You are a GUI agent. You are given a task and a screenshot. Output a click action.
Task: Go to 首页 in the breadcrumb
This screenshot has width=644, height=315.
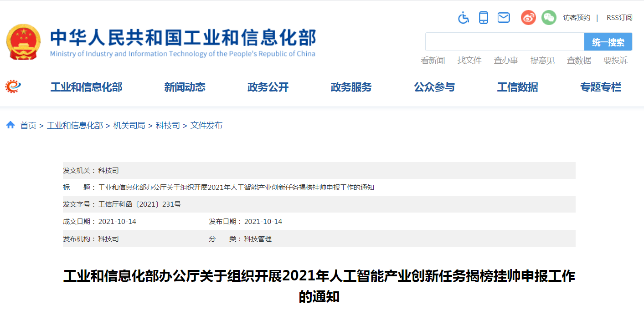click(28, 125)
